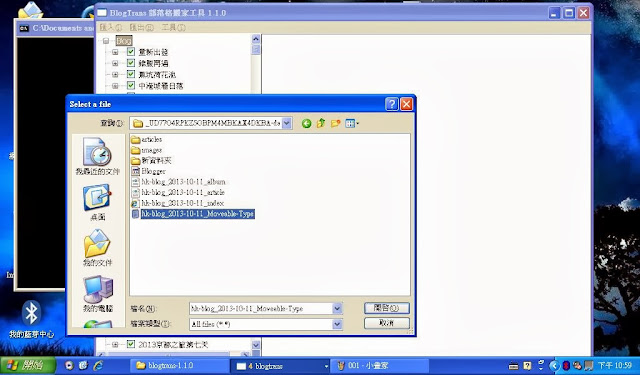Viewport: 640px width, 375px height.
Task: Click the taskbar clock
Action: coord(614,366)
